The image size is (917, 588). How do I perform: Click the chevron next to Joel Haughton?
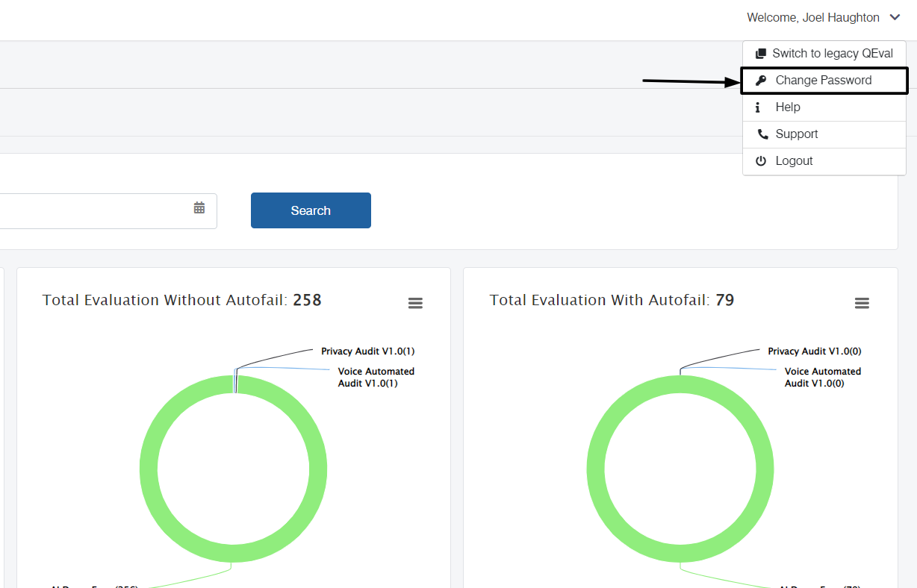tap(895, 18)
